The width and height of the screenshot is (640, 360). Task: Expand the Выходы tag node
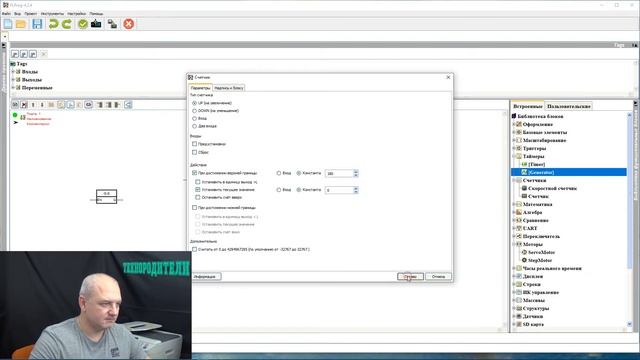(13, 80)
